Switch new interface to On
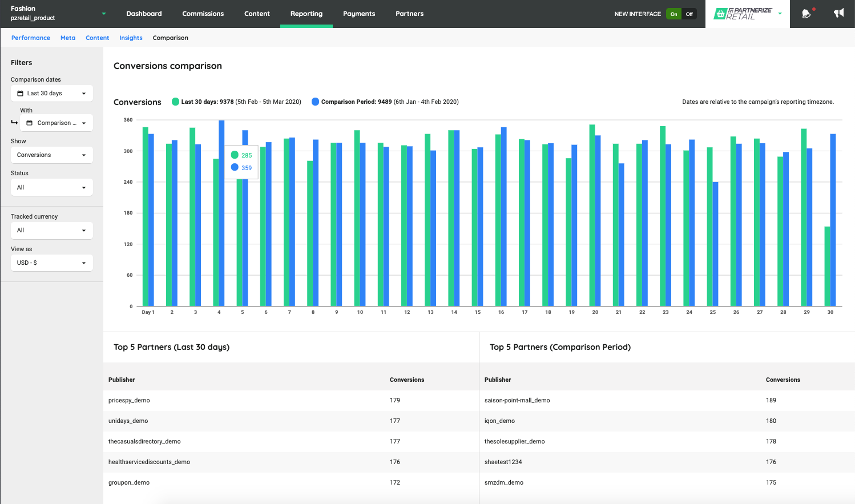855x504 pixels. coord(673,14)
